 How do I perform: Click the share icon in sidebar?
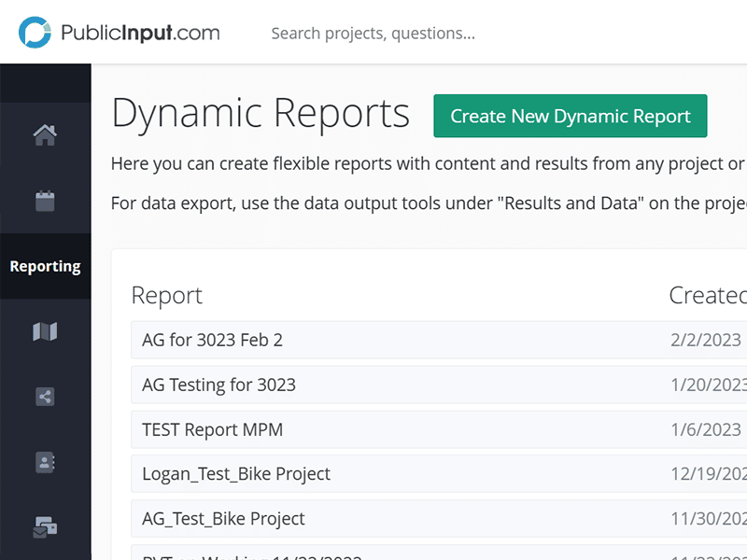45,397
